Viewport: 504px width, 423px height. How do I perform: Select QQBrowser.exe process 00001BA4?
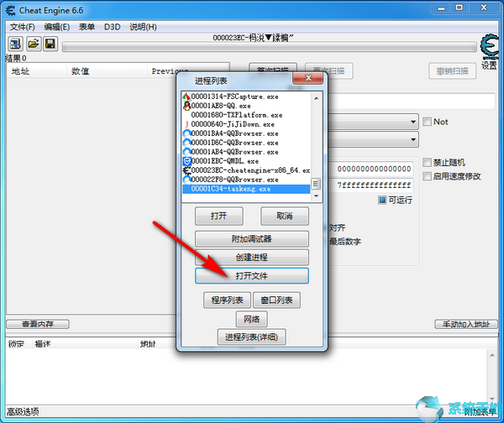coord(246,133)
